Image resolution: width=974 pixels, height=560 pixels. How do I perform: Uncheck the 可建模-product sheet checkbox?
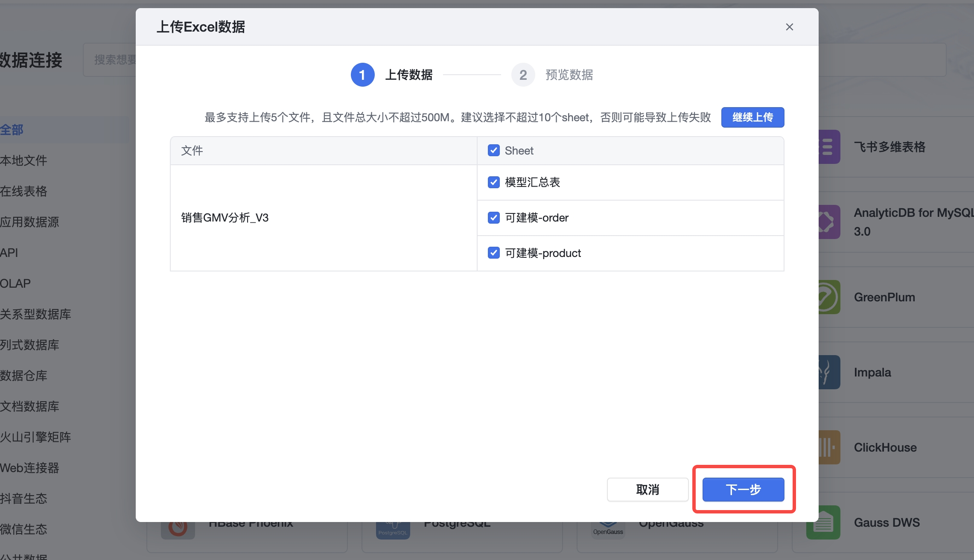click(494, 253)
